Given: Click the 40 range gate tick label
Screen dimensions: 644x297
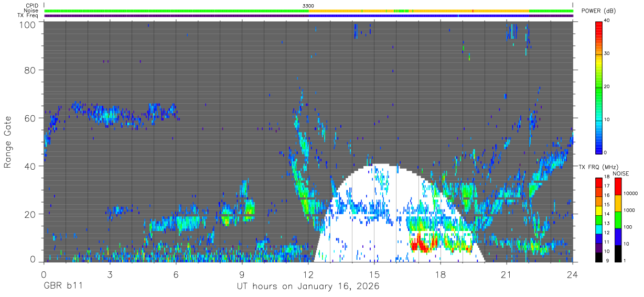Looking at the screenshot, I should coord(31,166).
